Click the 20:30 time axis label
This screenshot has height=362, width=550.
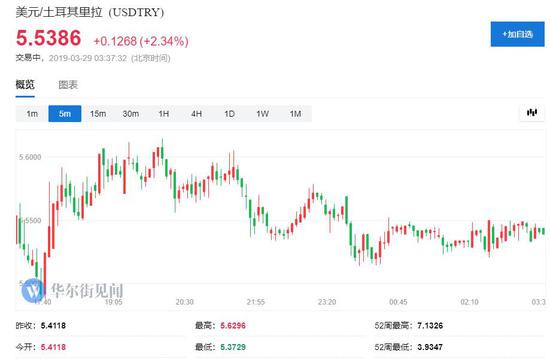[185, 302]
